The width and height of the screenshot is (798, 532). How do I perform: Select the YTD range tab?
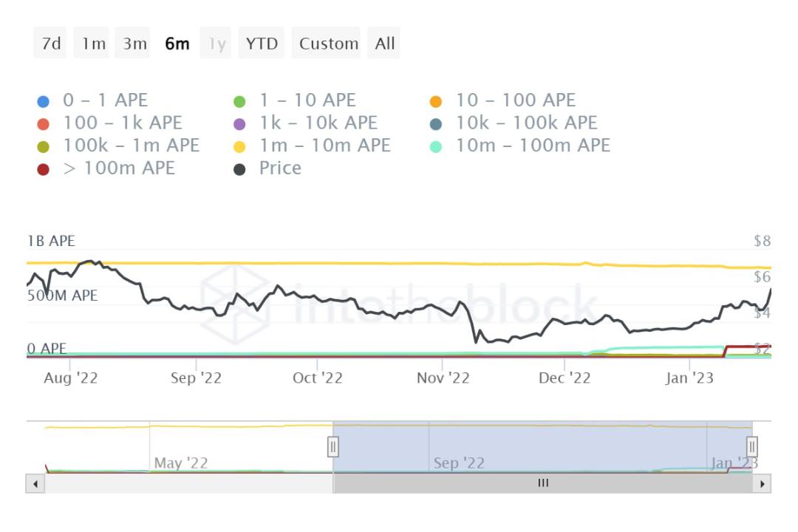pyautogui.click(x=262, y=44)
